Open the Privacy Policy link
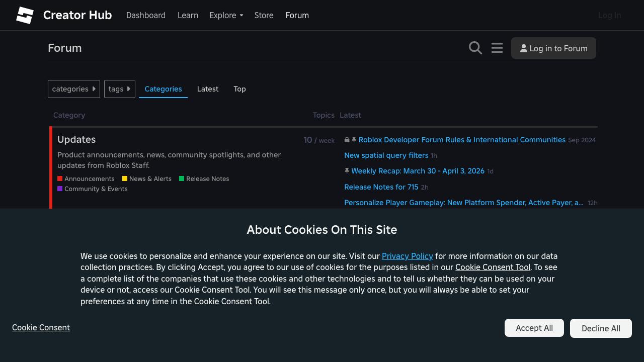 [407, 256]
